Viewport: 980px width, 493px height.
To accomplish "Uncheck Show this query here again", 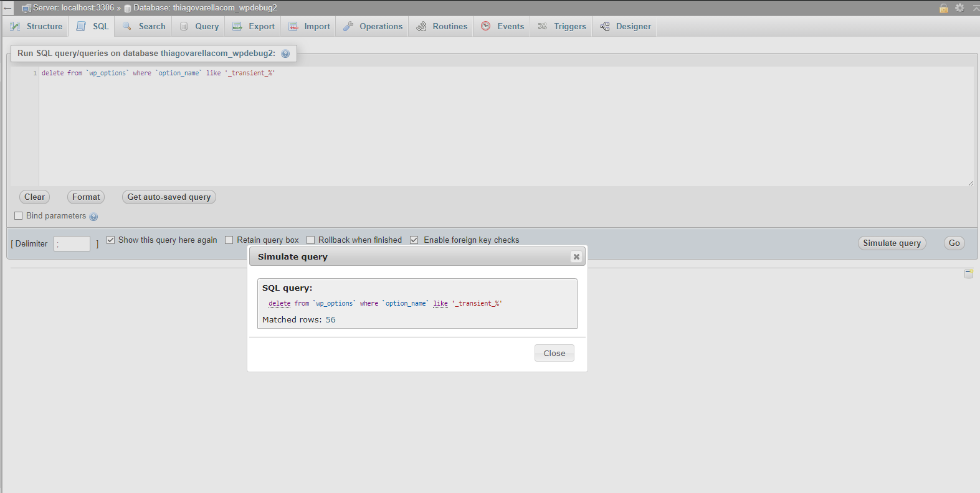I will [x=111, y=240].
